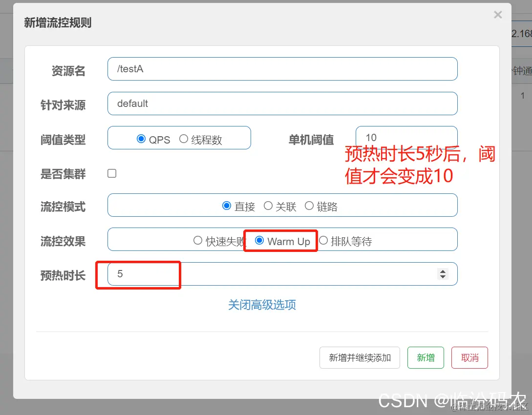This screenshot has width=532, height=415.
Task: Select the 快速失败 flow control effect
Action: (198, 240)
